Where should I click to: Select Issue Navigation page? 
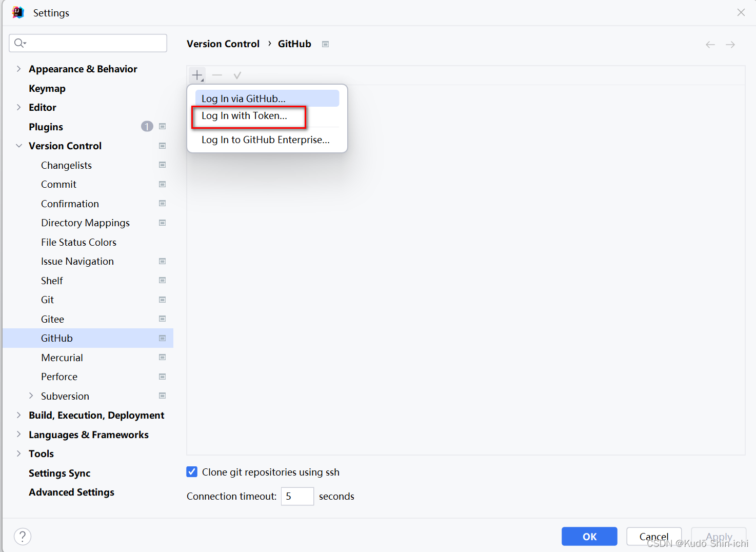[77, 261]
